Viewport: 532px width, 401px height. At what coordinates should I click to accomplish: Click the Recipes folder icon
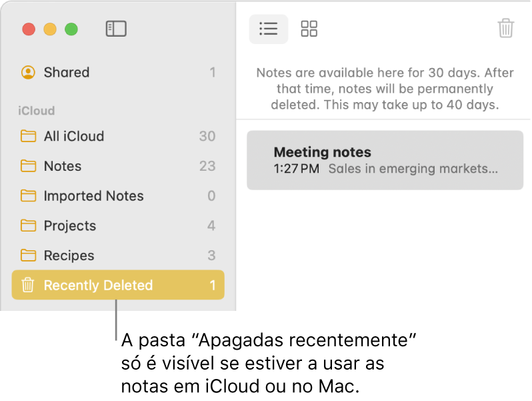point(28,256)
